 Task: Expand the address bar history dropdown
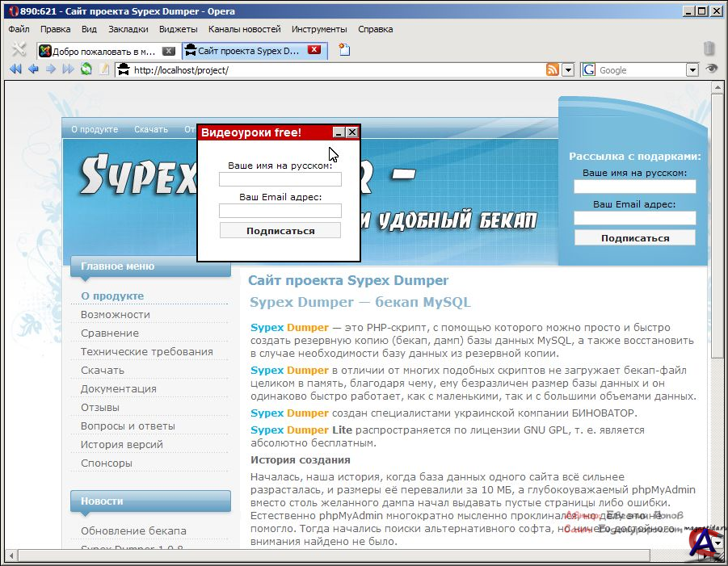568,70
